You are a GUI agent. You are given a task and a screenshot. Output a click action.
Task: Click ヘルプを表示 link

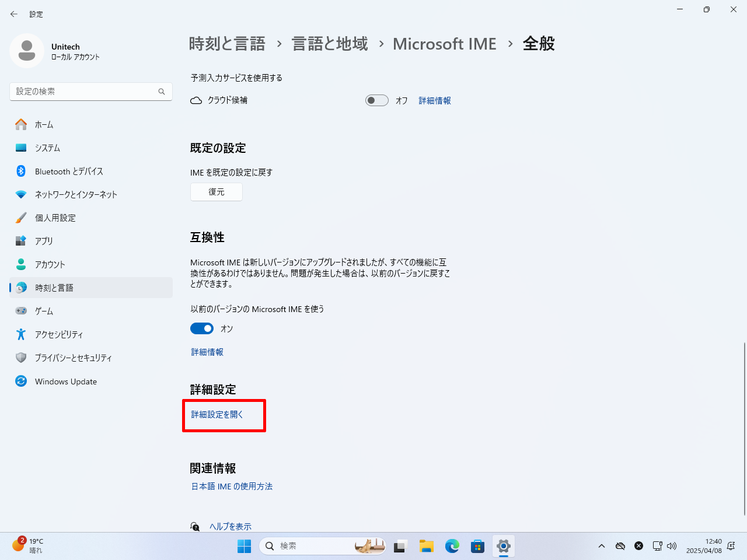click(x=231, y=526)
